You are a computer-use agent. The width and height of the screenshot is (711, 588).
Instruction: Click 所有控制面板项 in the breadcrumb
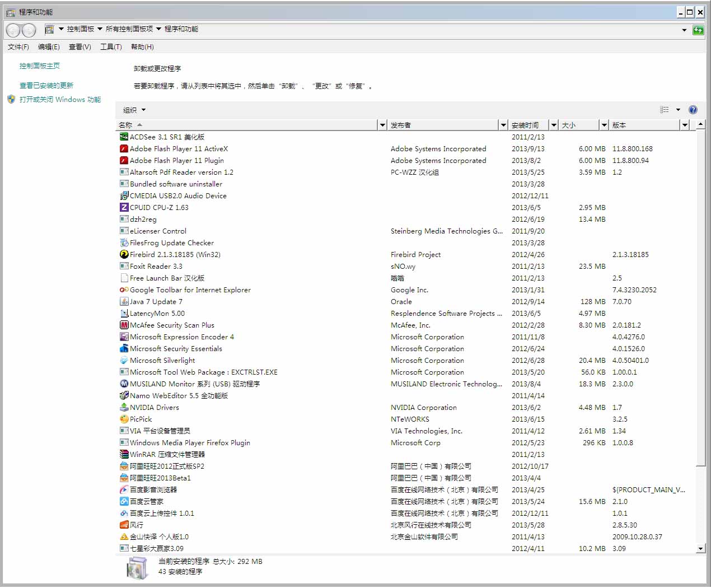click(x=129, y=29)
